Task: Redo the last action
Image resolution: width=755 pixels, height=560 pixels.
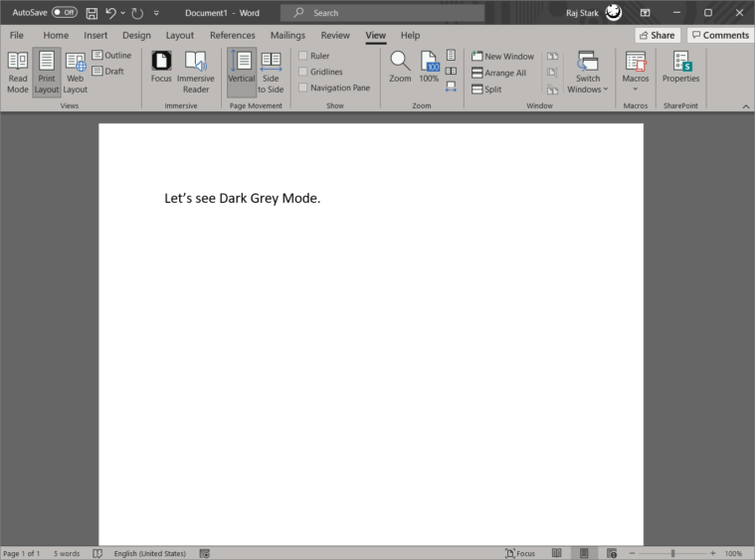Action: (137, 13)
